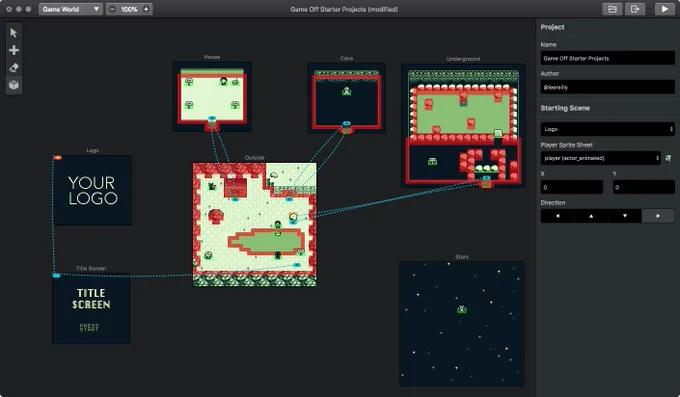Viewport: 680px width, 397px height.
Task: Click the 'Underground' scene label
Action: click(463, 59)
